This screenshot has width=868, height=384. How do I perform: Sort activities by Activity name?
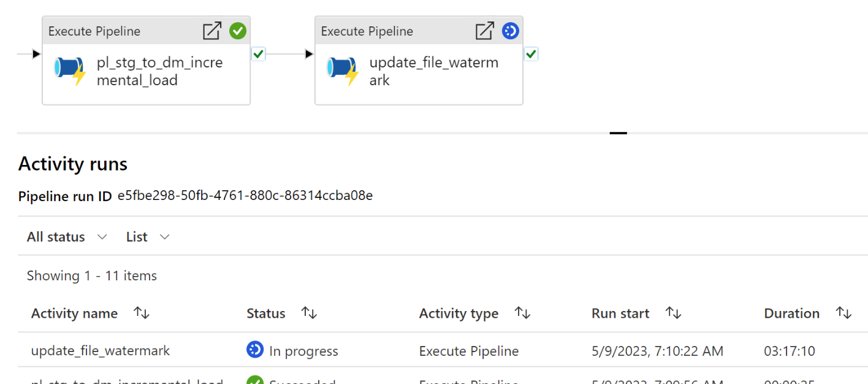point(141,313)
